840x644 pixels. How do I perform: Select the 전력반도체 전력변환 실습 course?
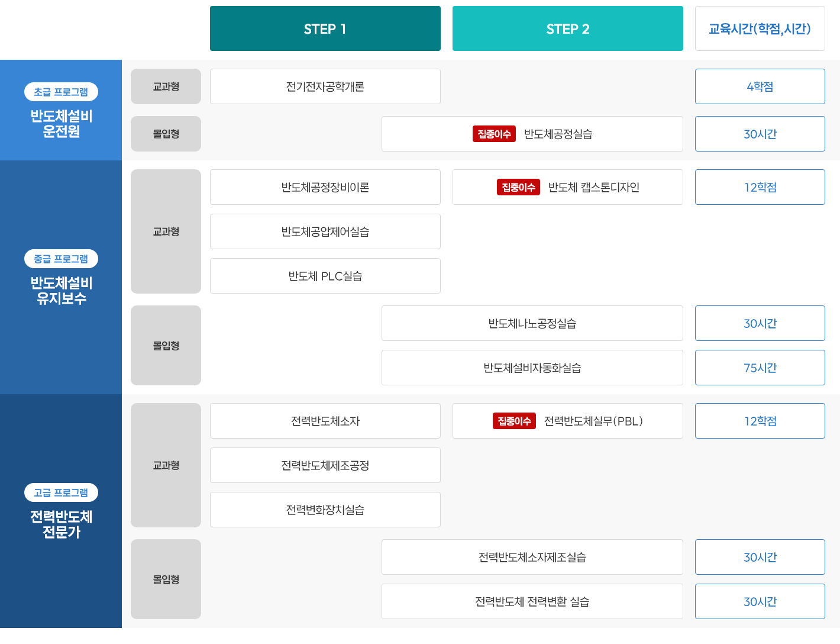532,601
